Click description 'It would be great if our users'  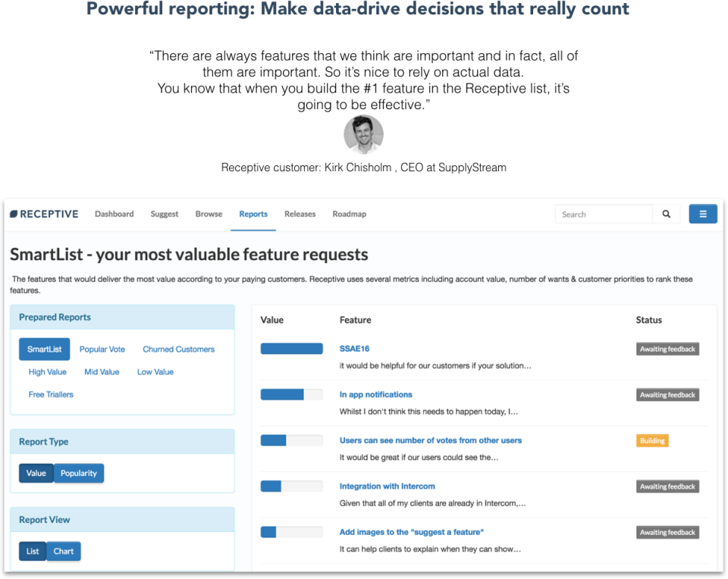point(419,458)
